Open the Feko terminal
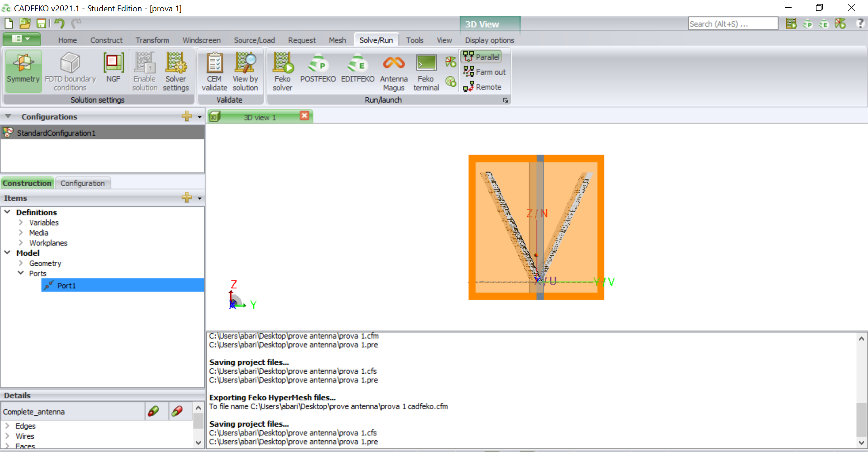Screen dimensions: 868x452 pyautogui.click(x=426, y=71)
